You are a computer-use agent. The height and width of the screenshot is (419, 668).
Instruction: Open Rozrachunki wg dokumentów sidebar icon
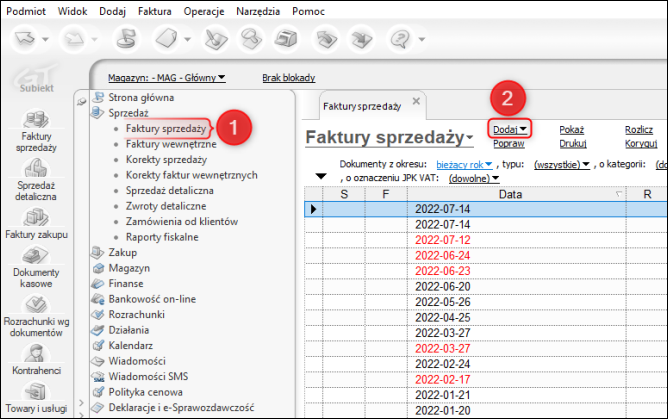click(x=36, y=304)
